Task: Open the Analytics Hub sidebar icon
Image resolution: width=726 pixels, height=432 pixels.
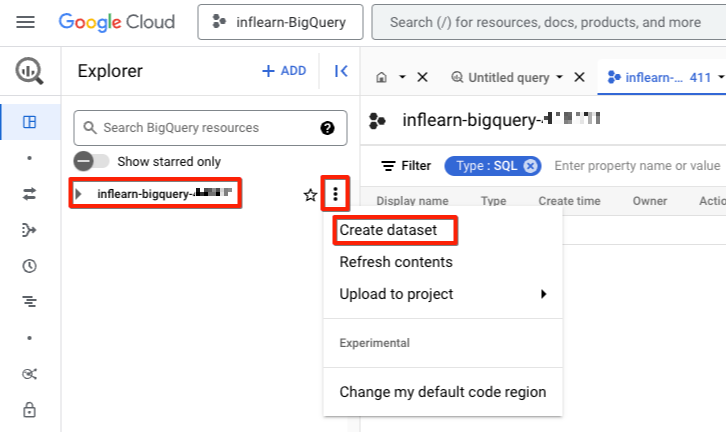Action: (x=30, y=374)
